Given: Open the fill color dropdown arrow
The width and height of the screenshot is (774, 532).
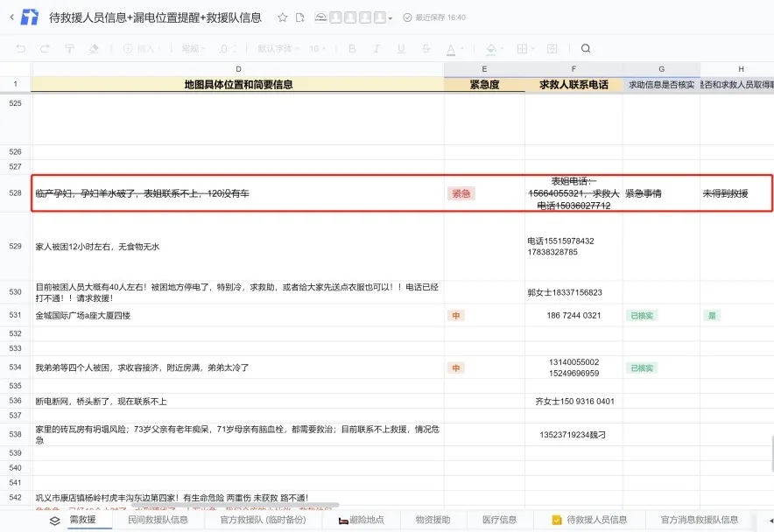Looking at the screenshot, I should [502, 49].
